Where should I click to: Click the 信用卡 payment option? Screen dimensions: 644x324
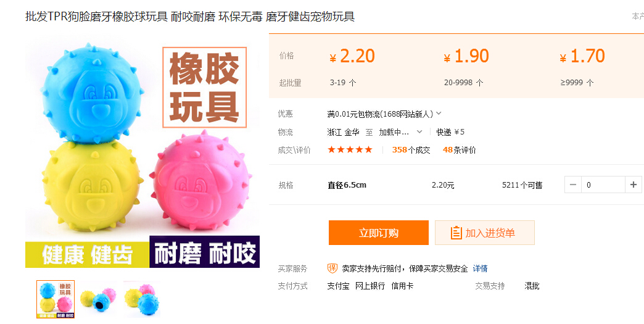(402, 286)
